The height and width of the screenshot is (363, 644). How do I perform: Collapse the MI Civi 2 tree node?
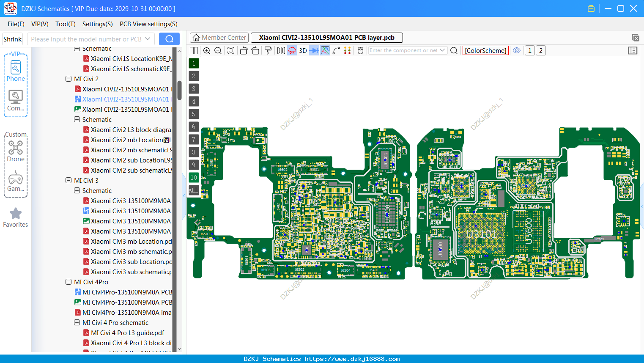(x=69, y=79)
